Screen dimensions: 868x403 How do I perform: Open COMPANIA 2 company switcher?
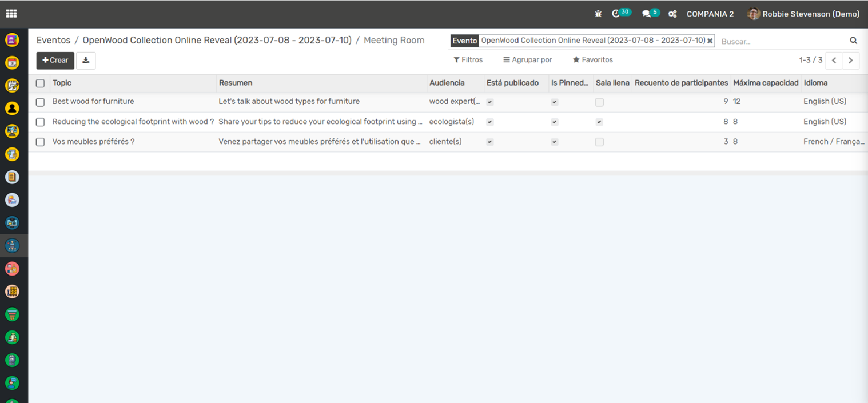(x=710, y=14)
